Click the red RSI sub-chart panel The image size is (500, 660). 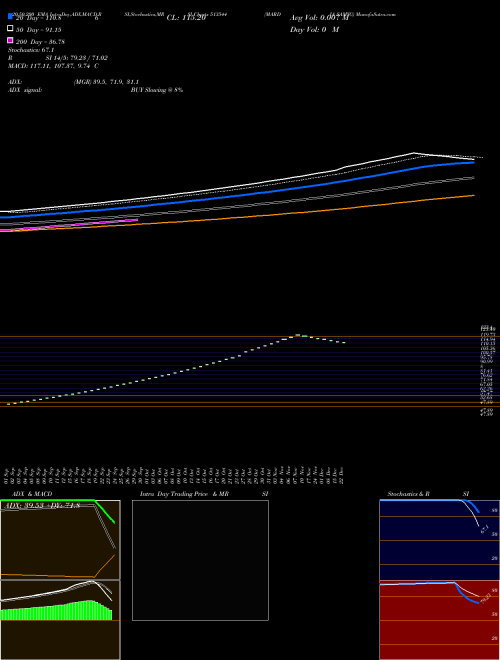point(439,620)
